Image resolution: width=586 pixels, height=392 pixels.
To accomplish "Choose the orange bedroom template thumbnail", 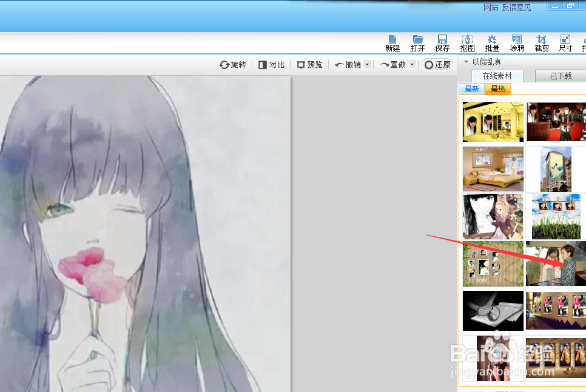I will (493, 169).
